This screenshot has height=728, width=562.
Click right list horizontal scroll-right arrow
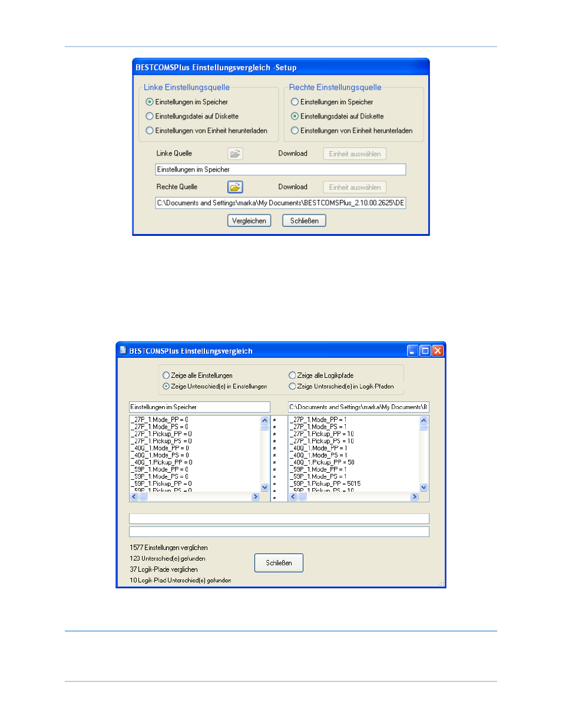pyautogui.click(x=414, y=497)
